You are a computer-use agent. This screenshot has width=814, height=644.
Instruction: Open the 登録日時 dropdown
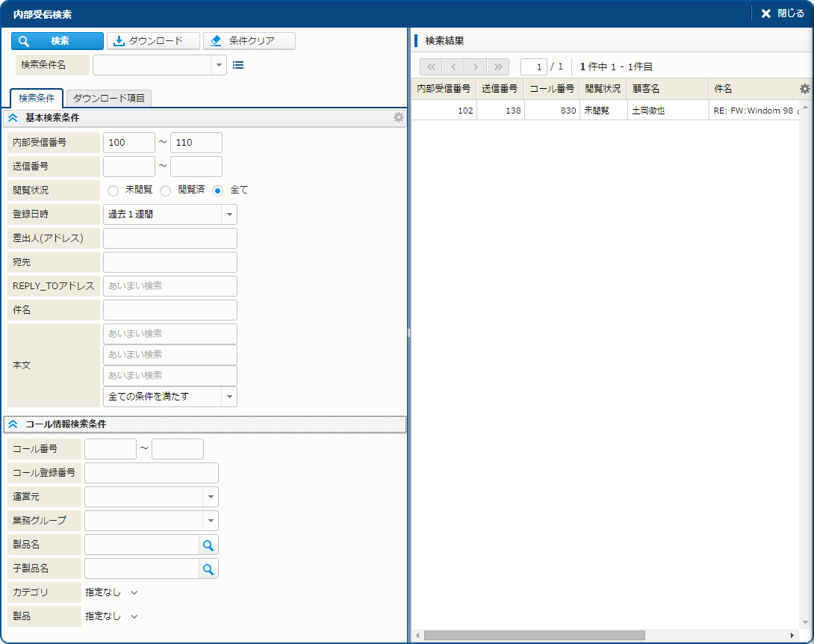(229, 214)
